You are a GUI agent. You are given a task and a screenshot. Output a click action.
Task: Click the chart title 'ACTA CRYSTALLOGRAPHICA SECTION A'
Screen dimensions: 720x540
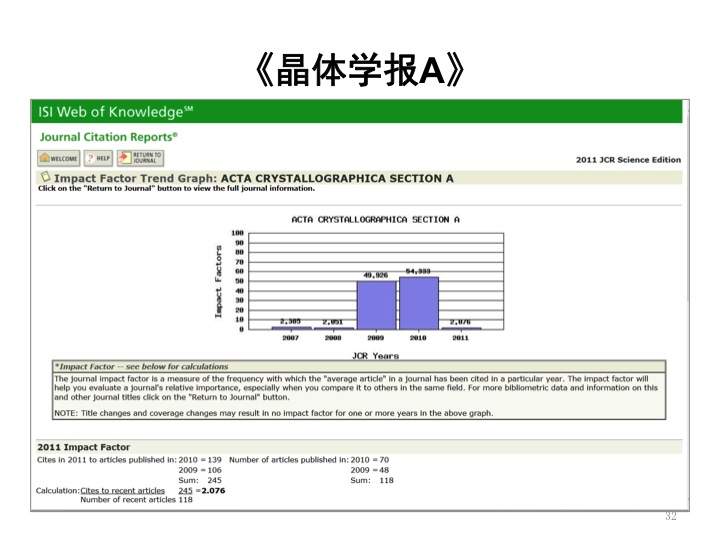376,219
